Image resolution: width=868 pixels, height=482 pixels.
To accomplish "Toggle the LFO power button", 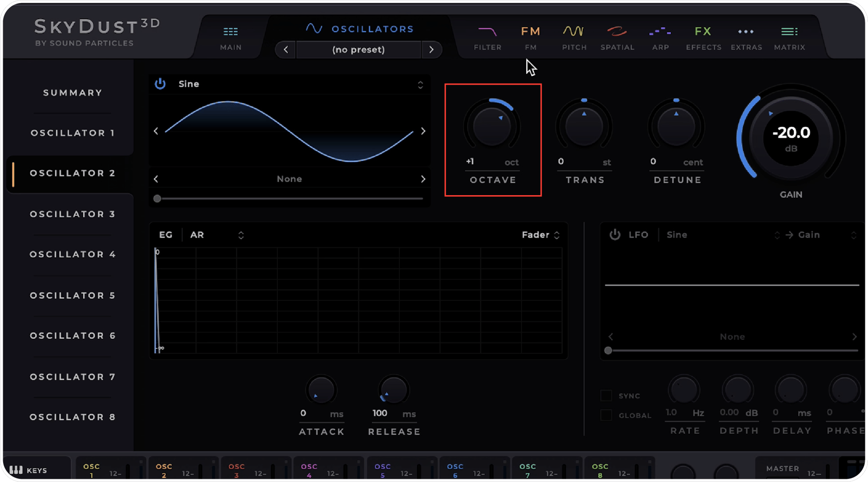I will (615, 234).
